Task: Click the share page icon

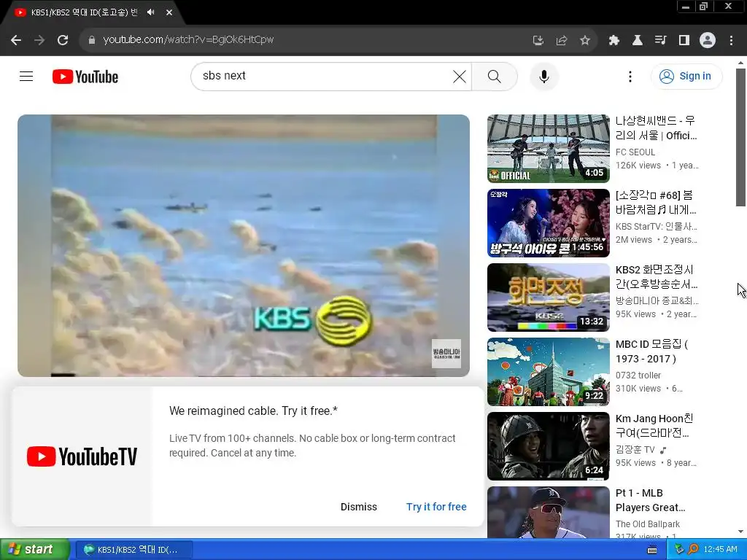Action: (562, 41)
